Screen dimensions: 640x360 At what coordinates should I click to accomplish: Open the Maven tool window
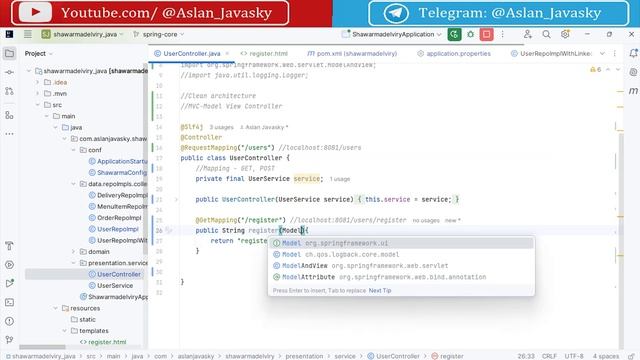pyautogui.click(x=633, y=91)
